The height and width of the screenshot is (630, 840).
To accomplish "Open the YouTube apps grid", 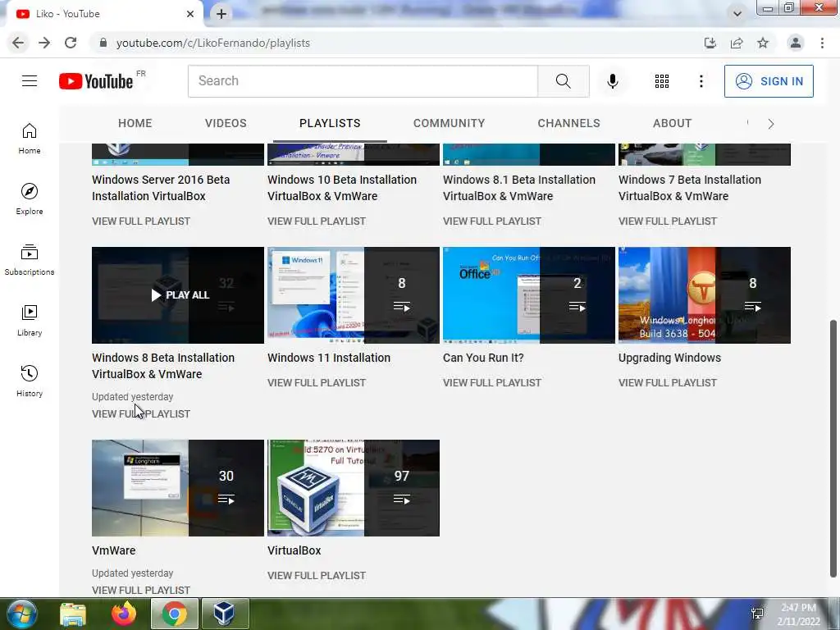I will 662,81.
